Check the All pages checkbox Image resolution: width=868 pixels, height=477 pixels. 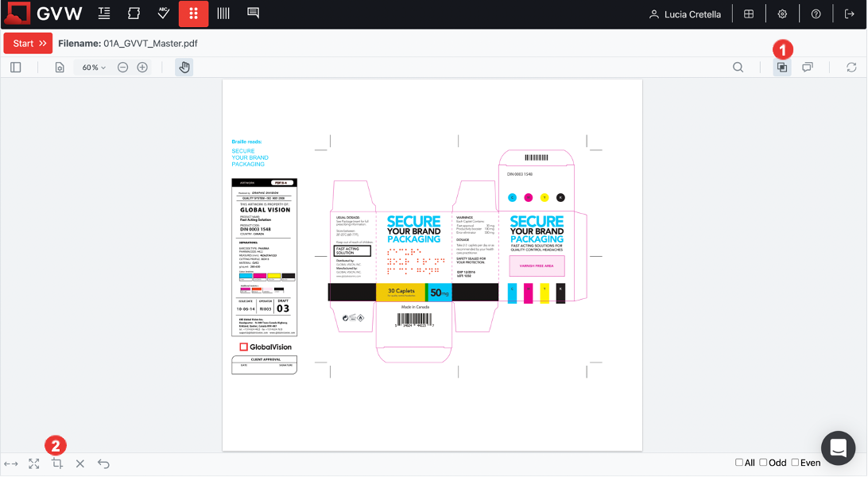(739, 463)
